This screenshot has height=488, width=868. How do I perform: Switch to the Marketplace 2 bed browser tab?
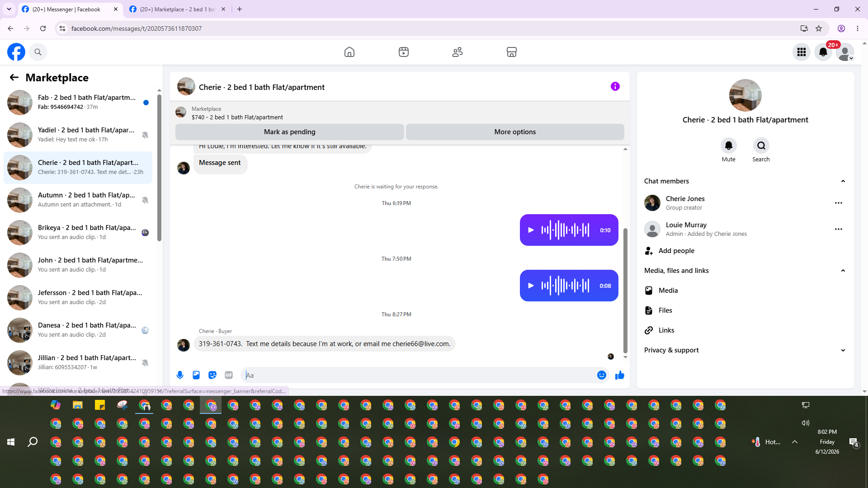(177, 9)
